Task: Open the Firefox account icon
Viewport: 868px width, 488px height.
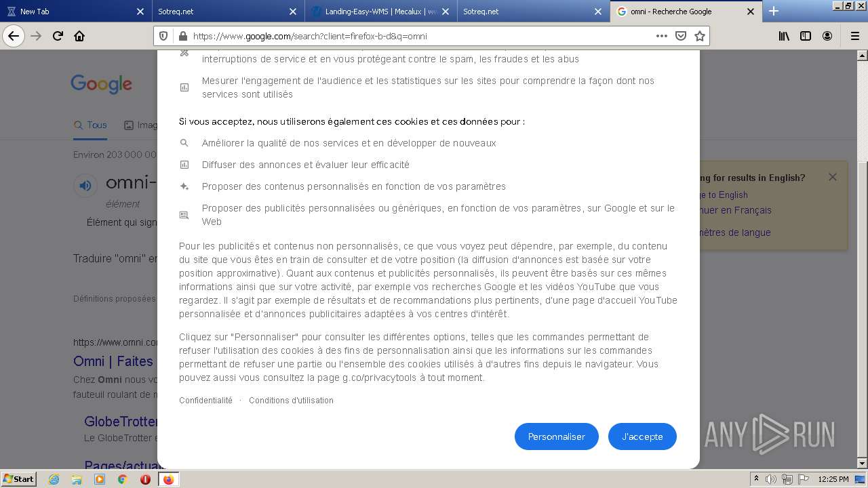Action: pos(827,36)
